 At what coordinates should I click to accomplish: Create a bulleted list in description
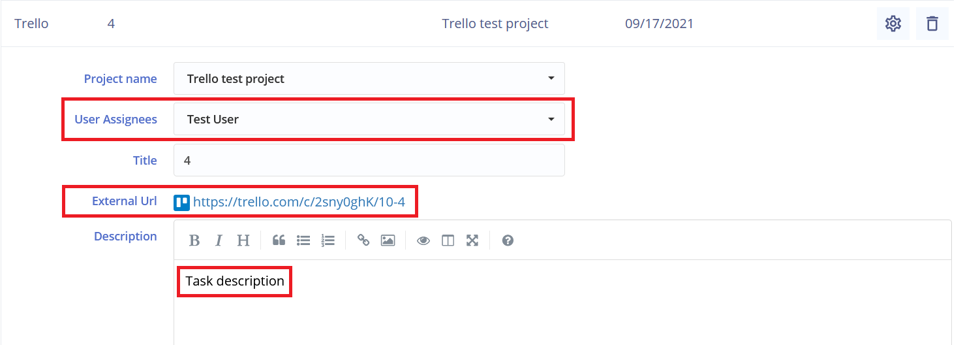pos(303,240)
